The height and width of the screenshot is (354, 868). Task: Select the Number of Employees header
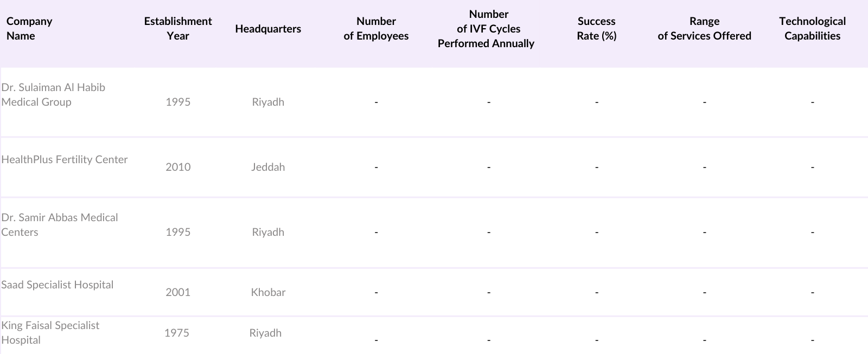click(376, 29)
